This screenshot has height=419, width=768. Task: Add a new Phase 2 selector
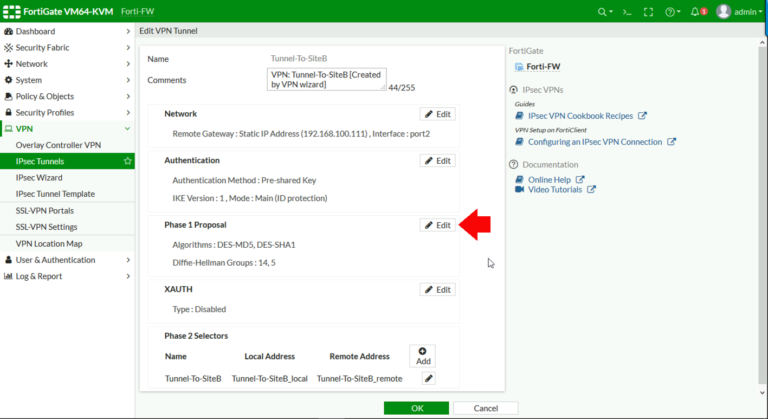click(423, 356)
